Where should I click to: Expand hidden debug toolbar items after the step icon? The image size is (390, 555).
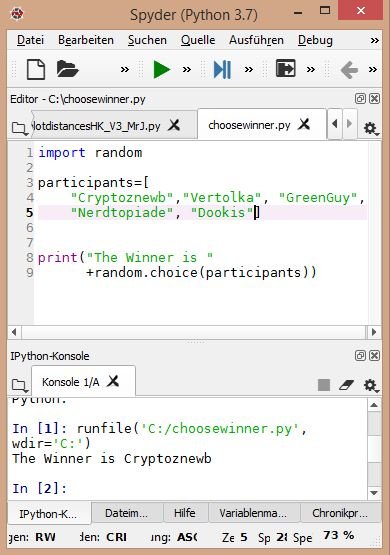(249, 69)
